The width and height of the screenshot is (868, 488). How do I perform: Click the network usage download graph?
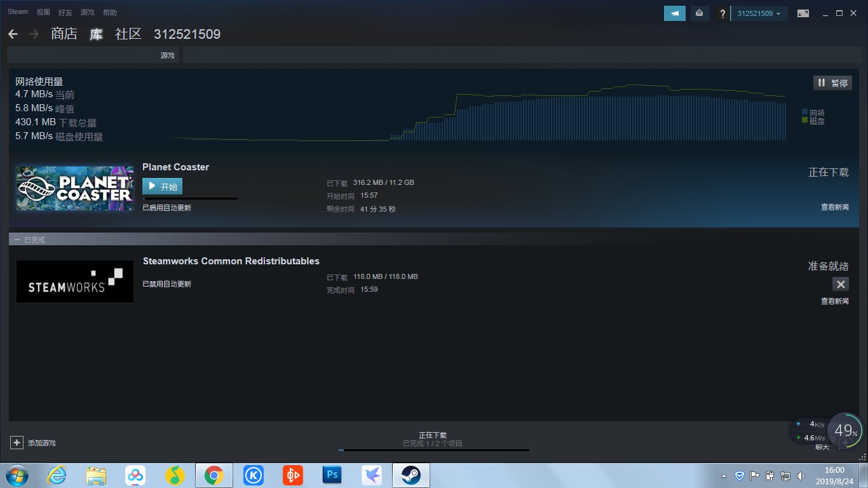point(475,112)
